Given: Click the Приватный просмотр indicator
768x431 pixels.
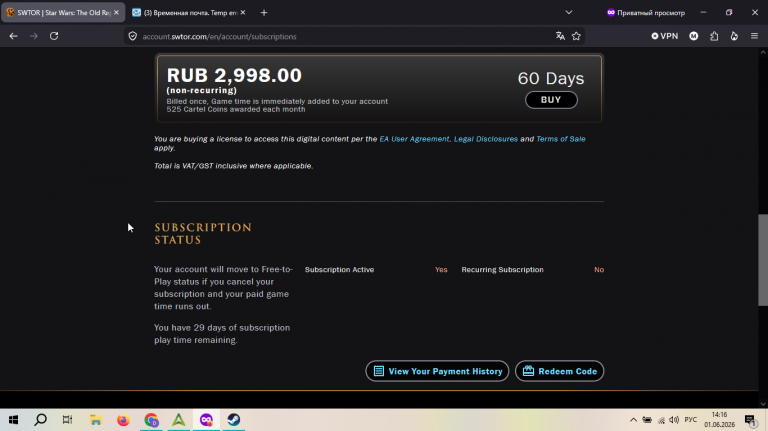Looking at the screenshot, I should (646, 13).
